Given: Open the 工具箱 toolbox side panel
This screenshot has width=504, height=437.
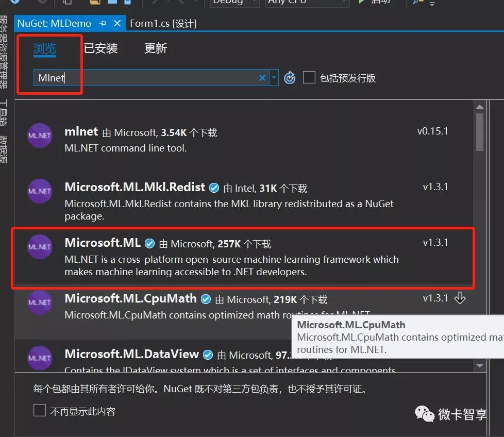Looking at the screenshot, I should (x=4, y=112).
